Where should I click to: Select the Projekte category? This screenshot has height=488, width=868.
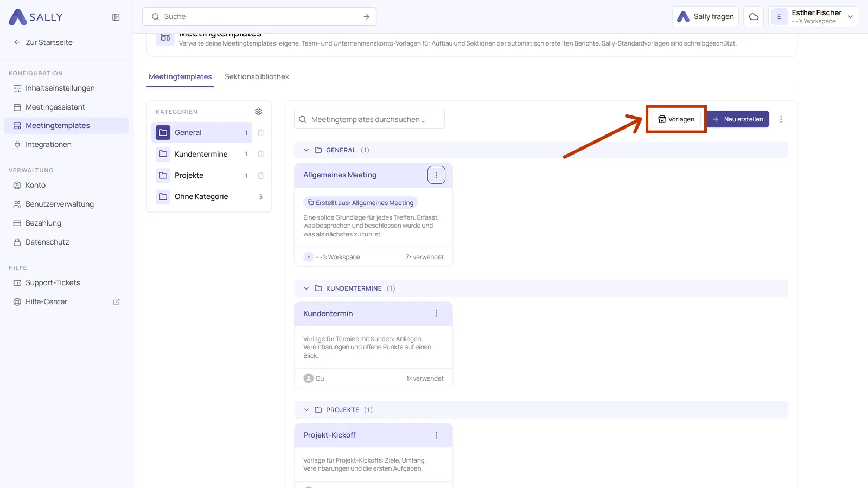[202, 176]
